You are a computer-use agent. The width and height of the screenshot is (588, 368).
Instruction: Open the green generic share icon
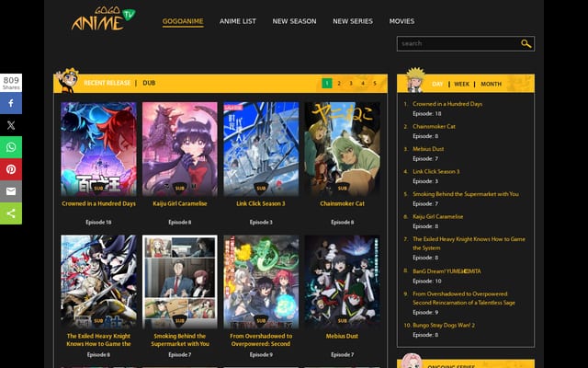point(11,213)
